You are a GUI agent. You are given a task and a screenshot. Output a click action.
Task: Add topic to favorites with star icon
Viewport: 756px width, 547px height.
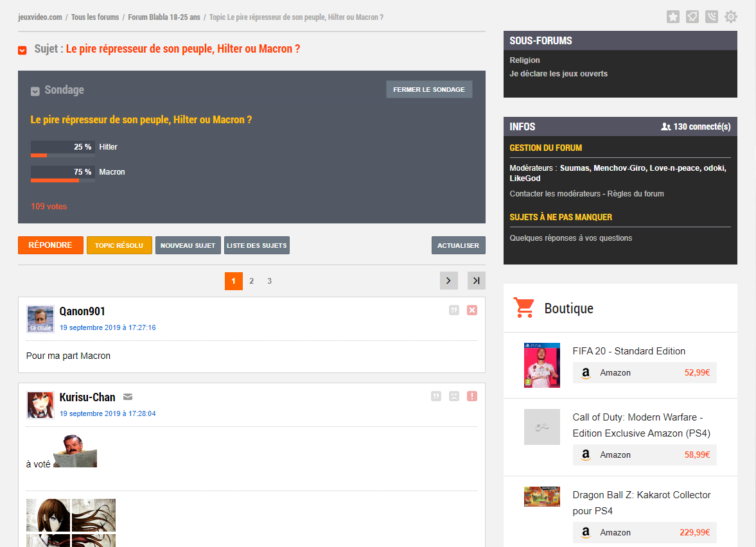coord(672,17)
